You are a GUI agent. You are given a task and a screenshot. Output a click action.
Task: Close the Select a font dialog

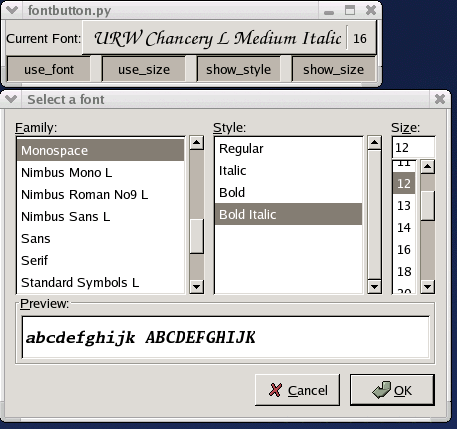[x=440, y=99]
